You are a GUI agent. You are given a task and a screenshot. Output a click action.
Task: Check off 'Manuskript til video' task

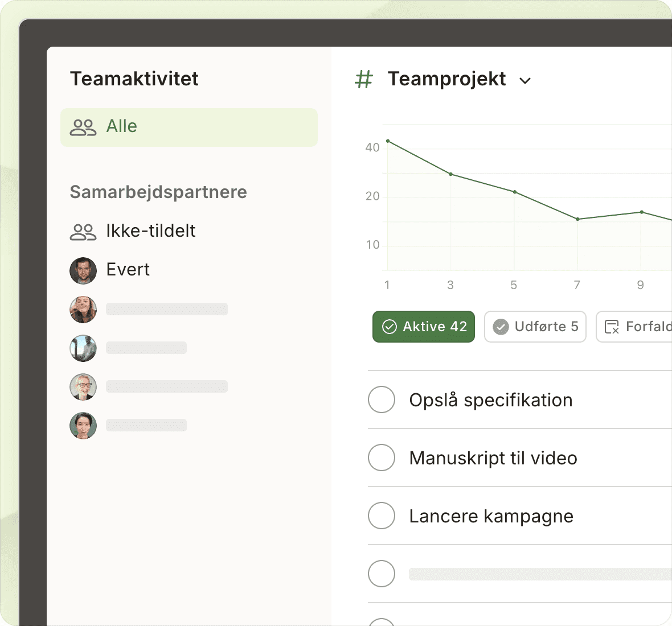(382, 458)
